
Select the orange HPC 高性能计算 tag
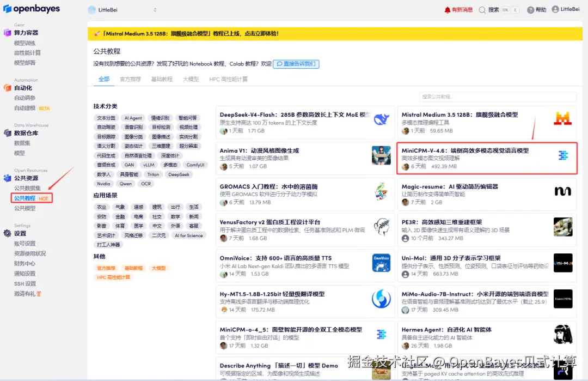(x=113, y=277)
